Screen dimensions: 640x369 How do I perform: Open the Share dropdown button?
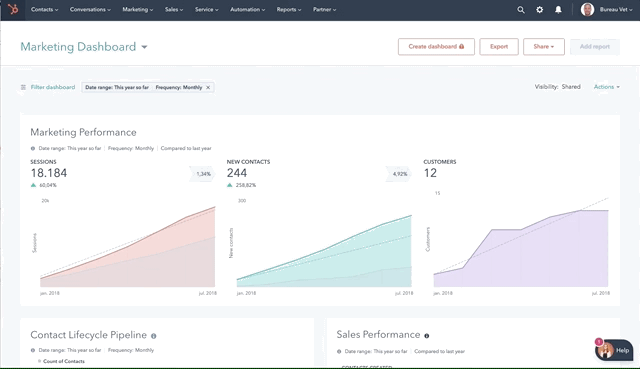[544, 47]
